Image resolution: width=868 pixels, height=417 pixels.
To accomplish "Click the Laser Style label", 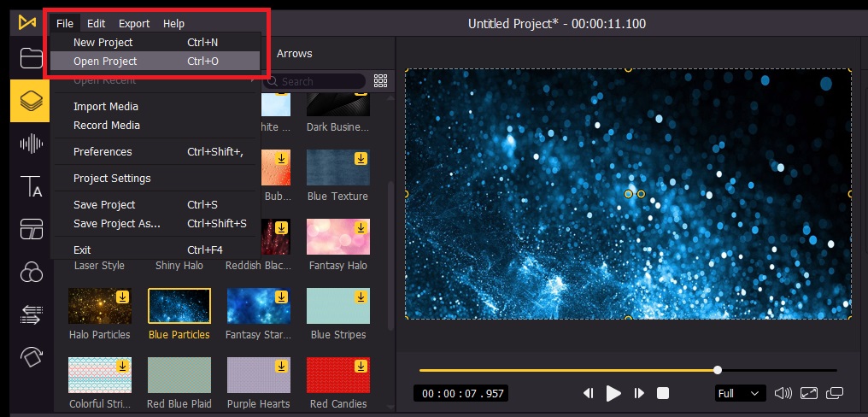I will click(100, 266).
